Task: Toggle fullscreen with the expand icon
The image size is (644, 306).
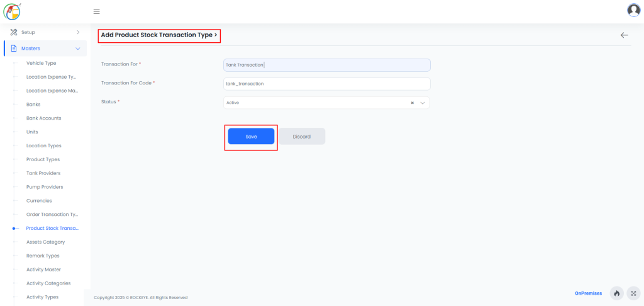Action: click(x=633, y=293)
